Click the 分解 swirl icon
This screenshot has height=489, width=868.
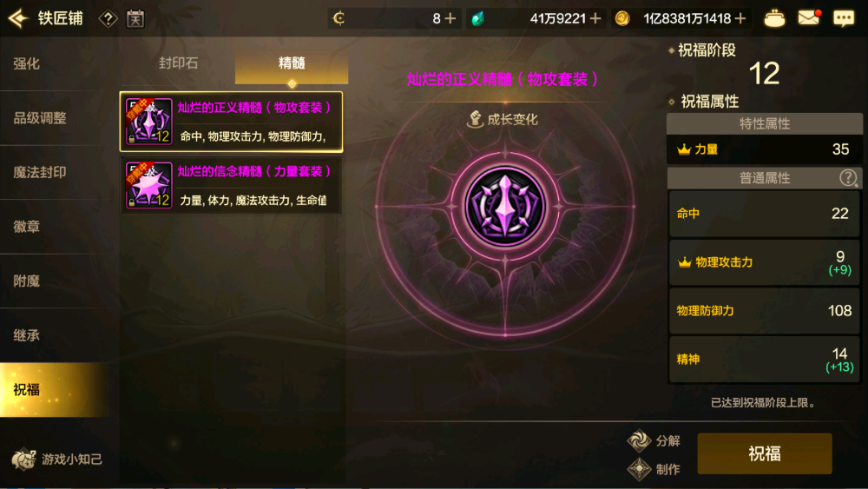[639, 440]
